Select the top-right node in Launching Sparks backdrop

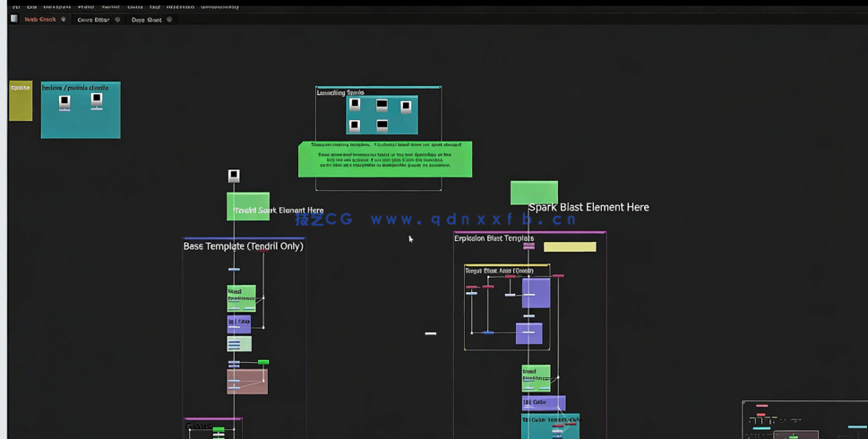[x=406, y=107]
